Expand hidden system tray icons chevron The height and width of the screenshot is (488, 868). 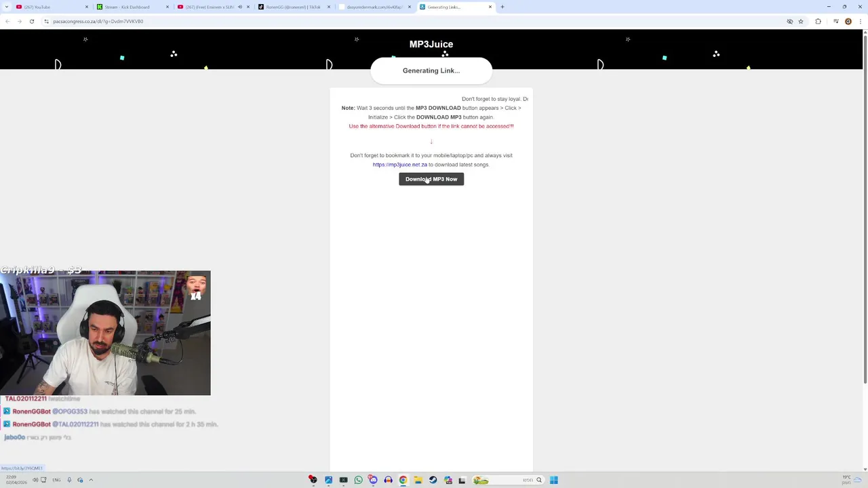(x=91, y=480)
